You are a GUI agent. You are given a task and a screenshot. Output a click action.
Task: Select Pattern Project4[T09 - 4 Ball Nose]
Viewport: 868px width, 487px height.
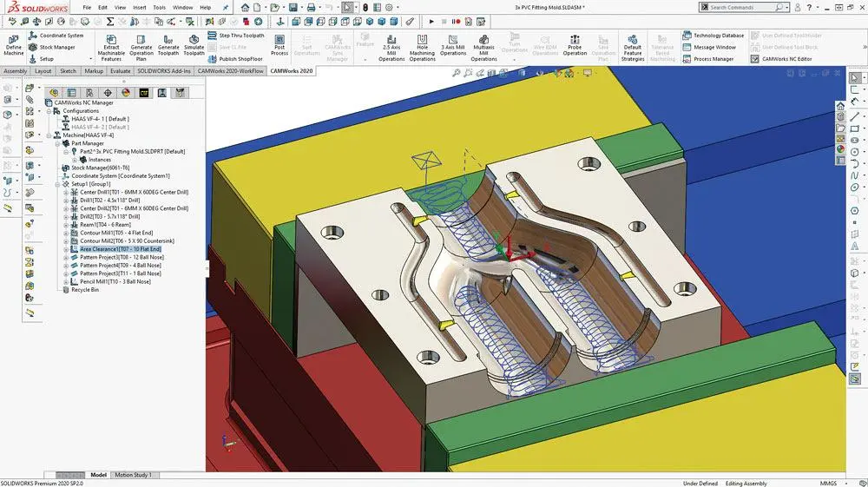121,265
